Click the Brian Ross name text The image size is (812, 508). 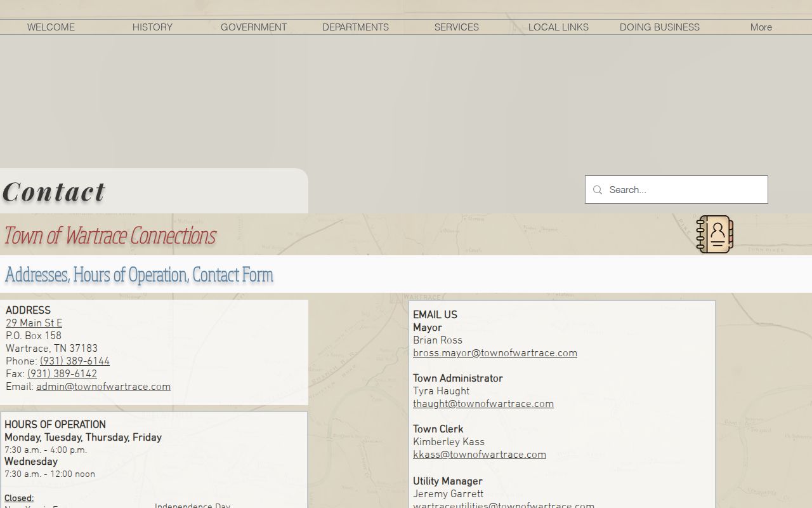pos(438,340)
